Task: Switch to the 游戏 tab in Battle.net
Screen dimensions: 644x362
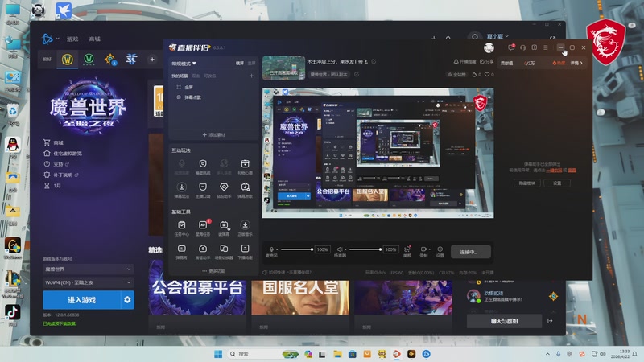Action: pos(72,39)
